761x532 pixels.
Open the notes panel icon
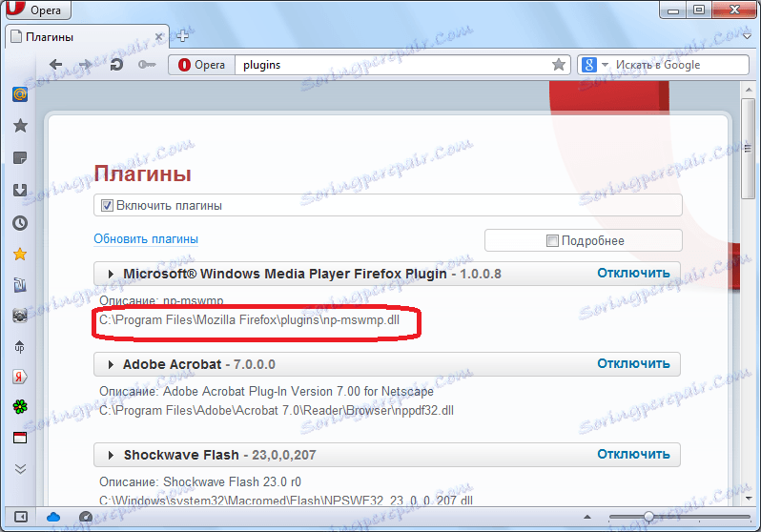[x=20, y=157]
